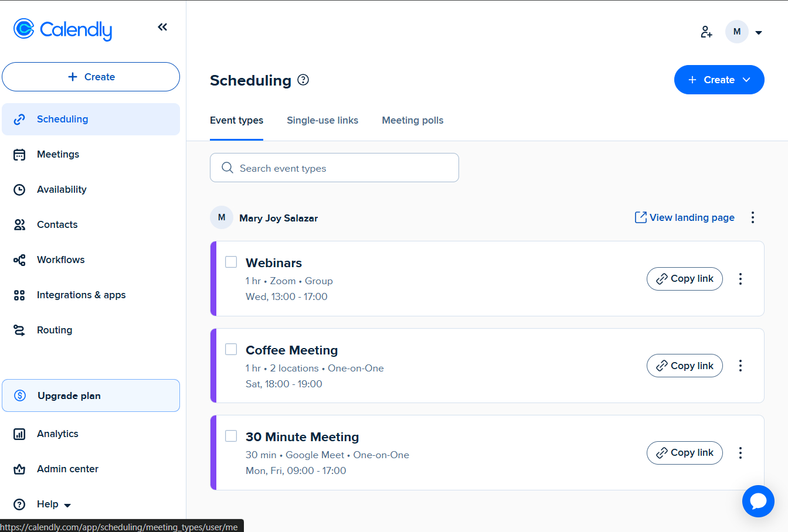Click the Upgrade plan dollar icon
The width and height of the screenshot is (788, 532).
click(20, 395)
